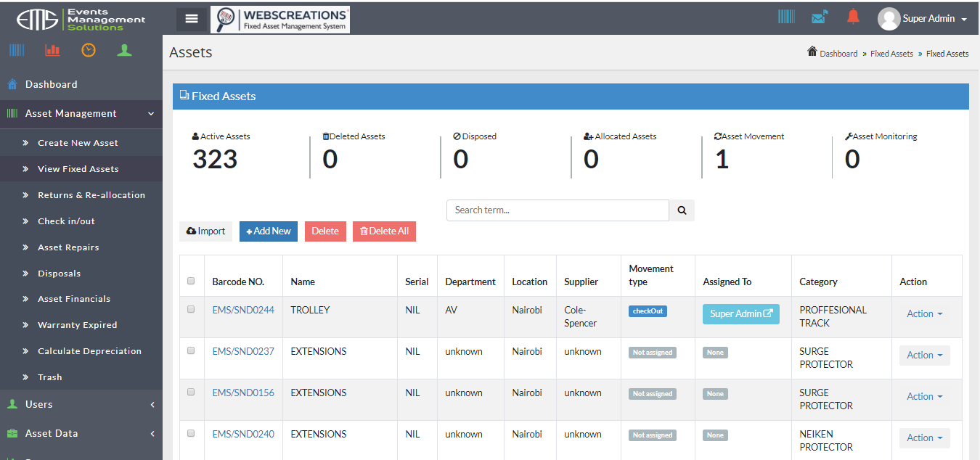Click the Deleted Assets trash icon
Viewport: 980px width, 460px height.
click(326, 136)
